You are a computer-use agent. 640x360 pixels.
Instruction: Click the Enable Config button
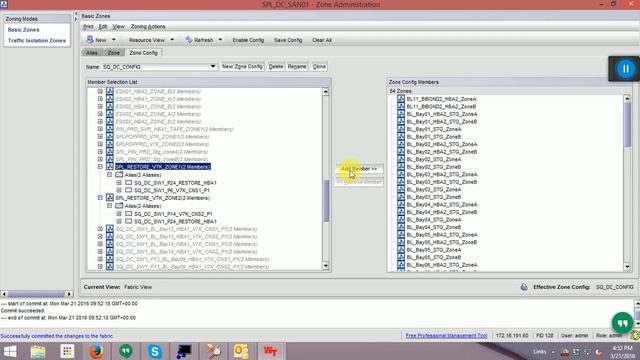tap(248, 40)
